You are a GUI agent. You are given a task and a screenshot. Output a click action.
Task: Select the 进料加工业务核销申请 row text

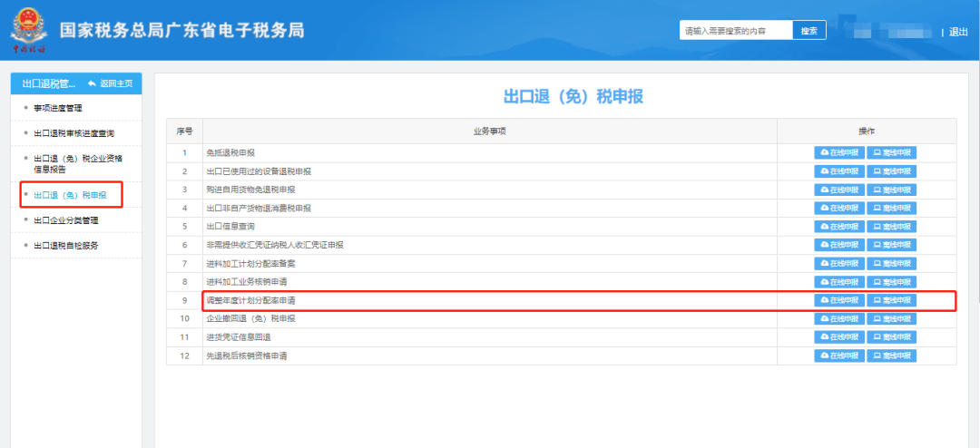[247, 282]
